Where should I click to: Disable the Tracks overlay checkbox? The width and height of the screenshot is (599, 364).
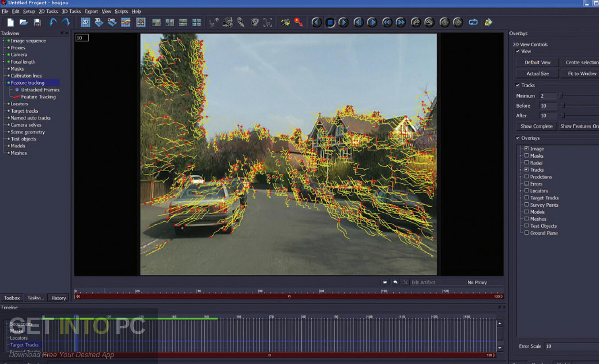pos(526,169)
